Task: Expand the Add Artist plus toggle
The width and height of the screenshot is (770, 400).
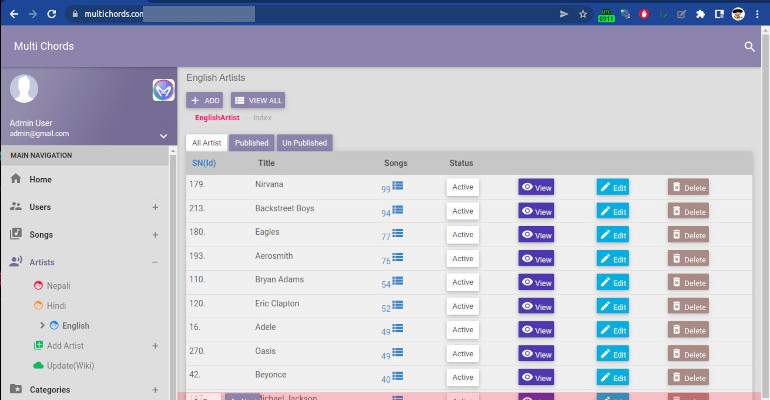Action: 155,346
